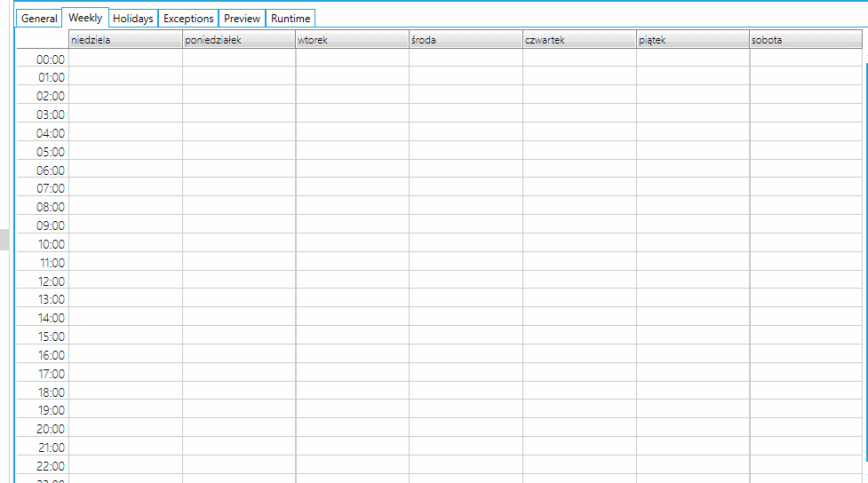
Task: Select niedziela cell at 08:00
Action: pyautogui.click(x=125, y=205)
